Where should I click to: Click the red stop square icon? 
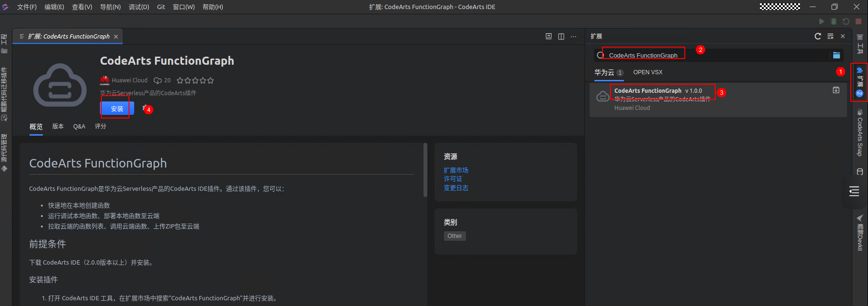[858, 21]
